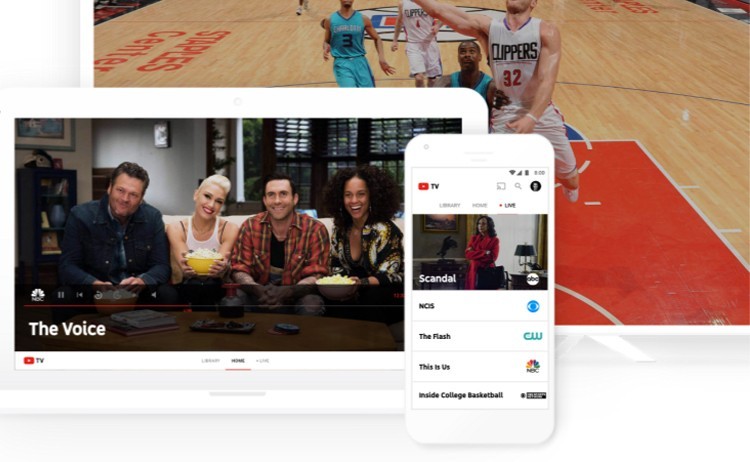Open the Library tab on the tablet
This screenshot has width=750, height=462.
point(210,361)
